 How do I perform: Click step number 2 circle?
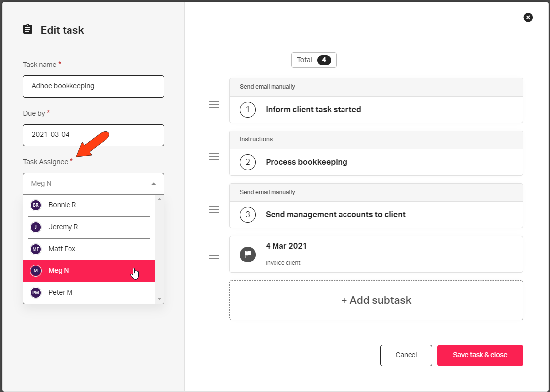click(248, 162)
